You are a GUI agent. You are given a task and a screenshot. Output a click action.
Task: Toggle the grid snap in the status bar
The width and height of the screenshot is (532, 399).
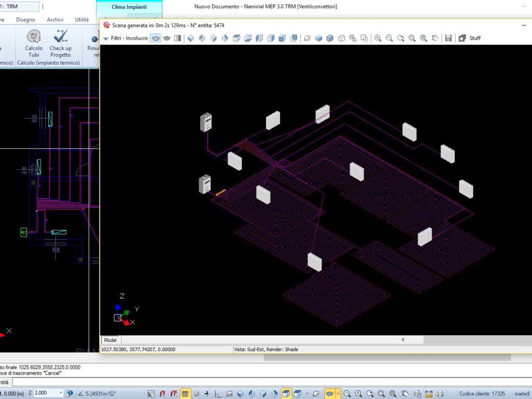click(x=186, y=393)
